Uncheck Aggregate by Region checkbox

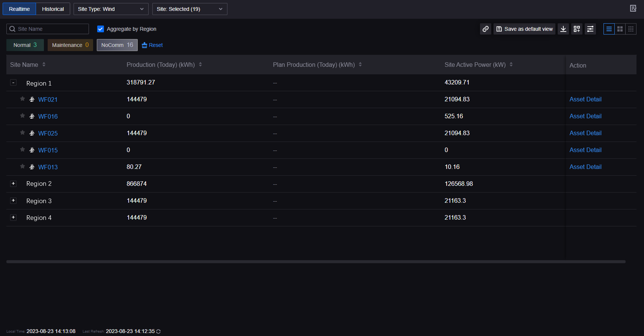[101, 29]
